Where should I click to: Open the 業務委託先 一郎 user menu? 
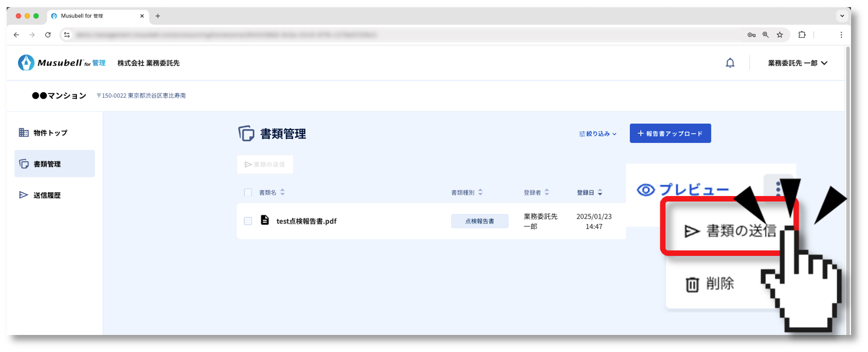click(x=797, y=63)
